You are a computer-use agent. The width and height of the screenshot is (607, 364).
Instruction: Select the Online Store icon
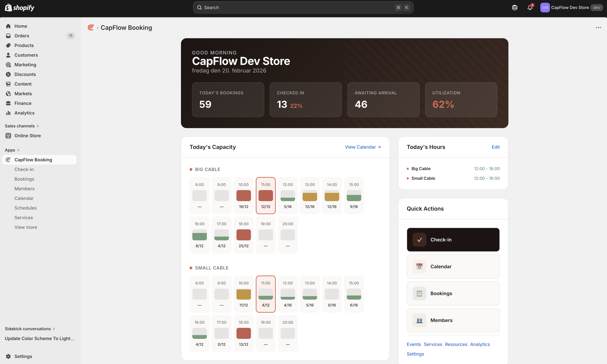tap(8, 135)
